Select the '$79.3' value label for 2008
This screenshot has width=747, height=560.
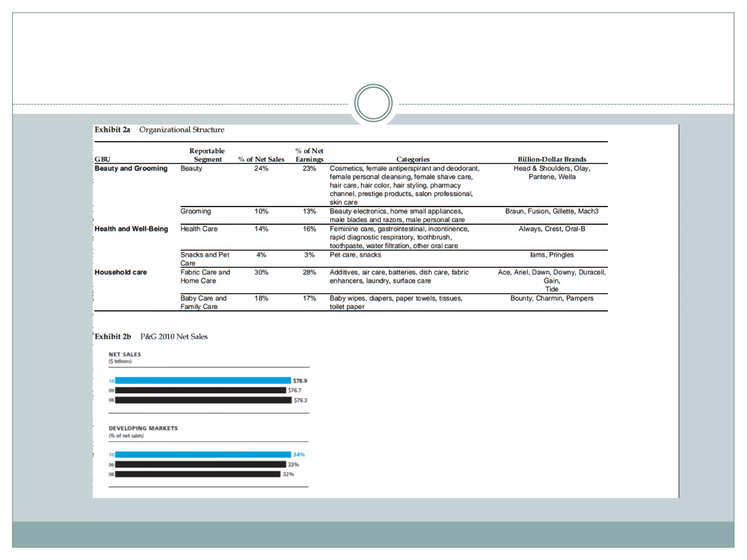click(301, 400)
